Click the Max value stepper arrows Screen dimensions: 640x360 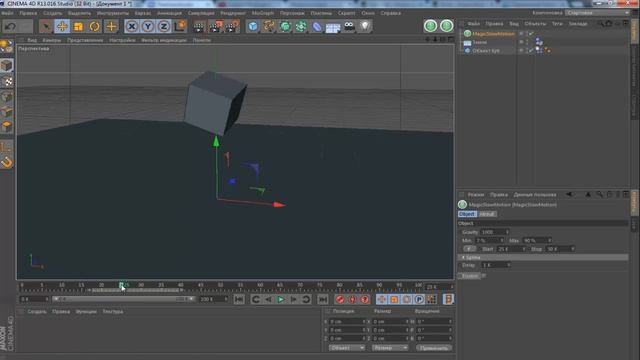tap(549, 240)
